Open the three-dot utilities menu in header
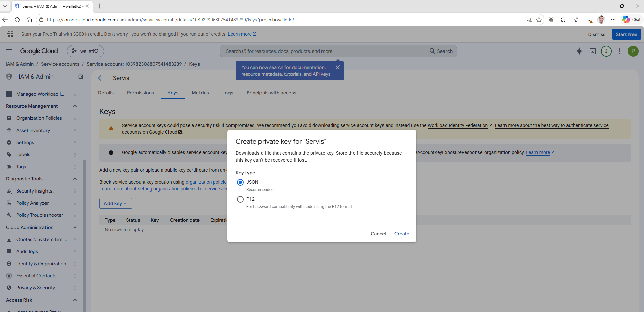The image size is (644, 312). coord(619,51)
